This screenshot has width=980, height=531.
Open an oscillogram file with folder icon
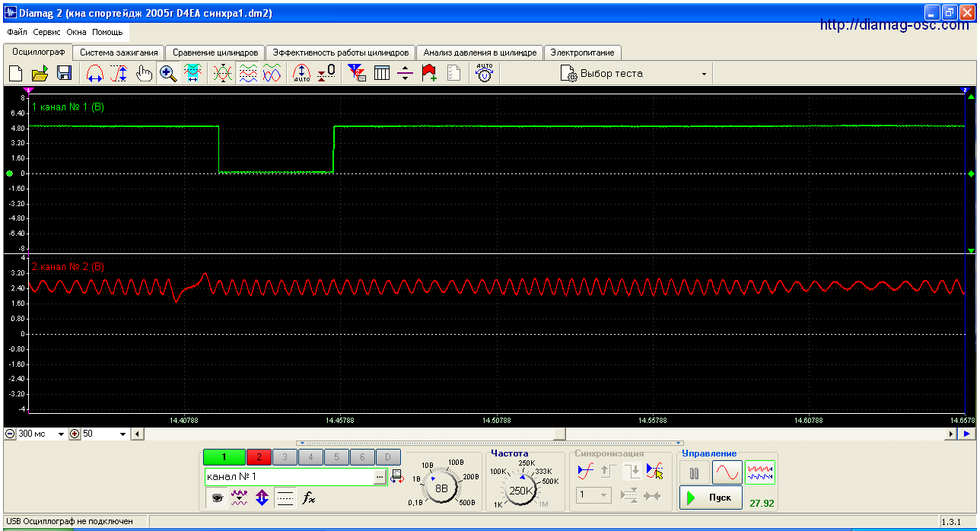(x=40, y=73)
